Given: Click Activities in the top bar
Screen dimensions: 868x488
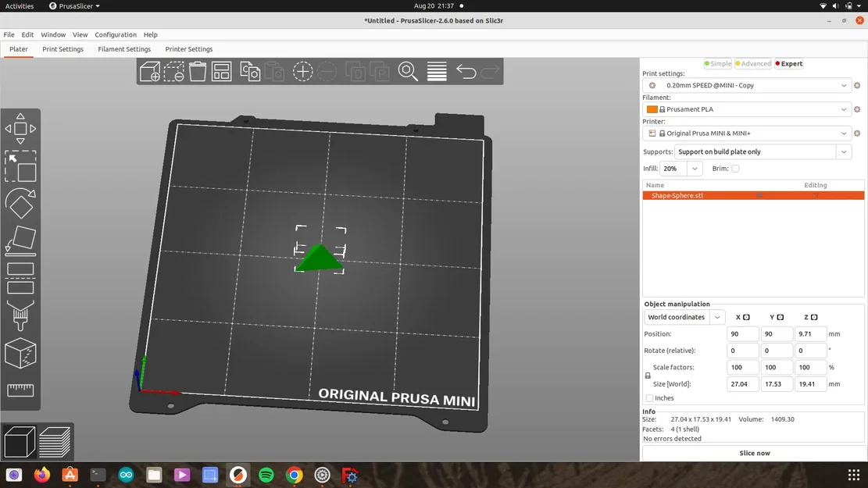Looking at the screenshot, I should (20, 6).
